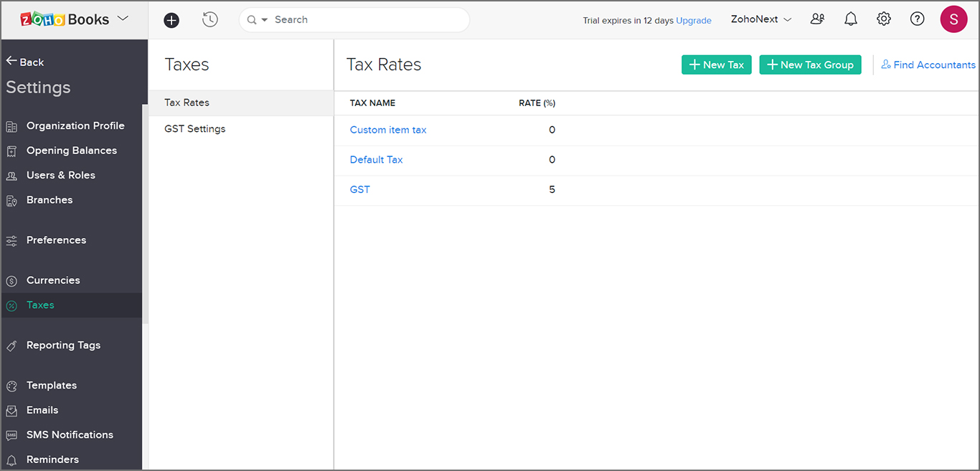Click the quick create plus icon
Screen dimensions: 980x471
coord(171,20)
